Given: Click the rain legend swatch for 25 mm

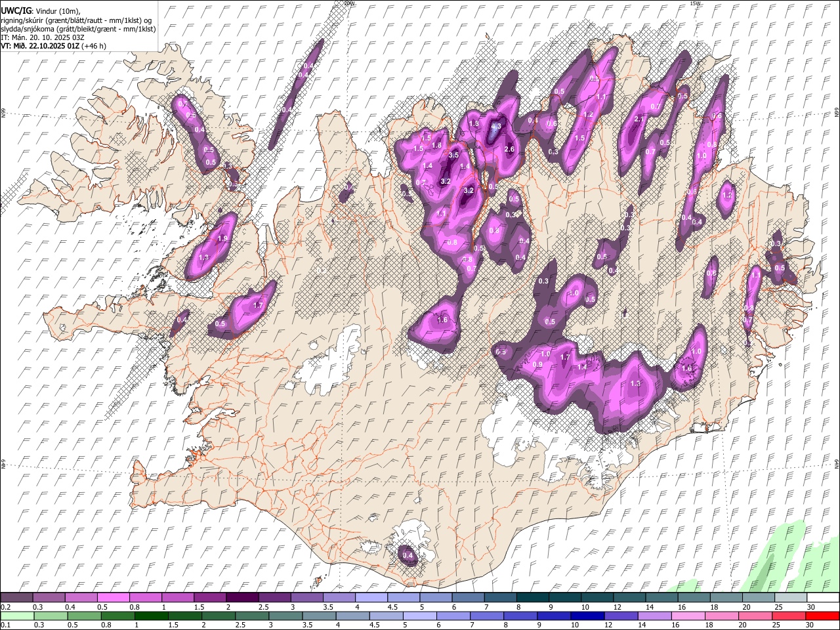Looking at the screenshot, I should click(789, 616).
